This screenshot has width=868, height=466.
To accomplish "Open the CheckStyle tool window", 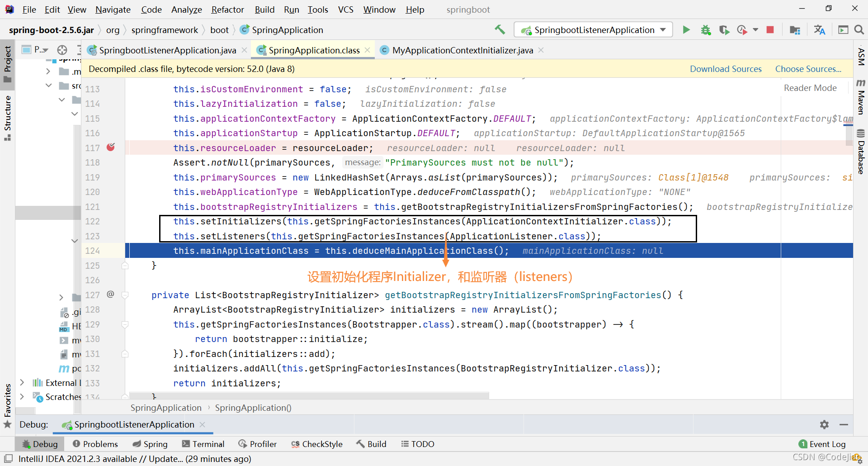I will pos(316,444).
